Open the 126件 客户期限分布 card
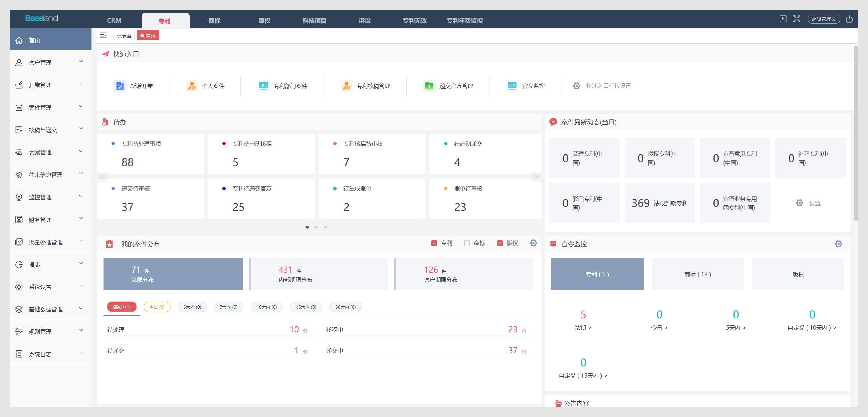This screenshot has height=417, width=868. tap(464, 274)
